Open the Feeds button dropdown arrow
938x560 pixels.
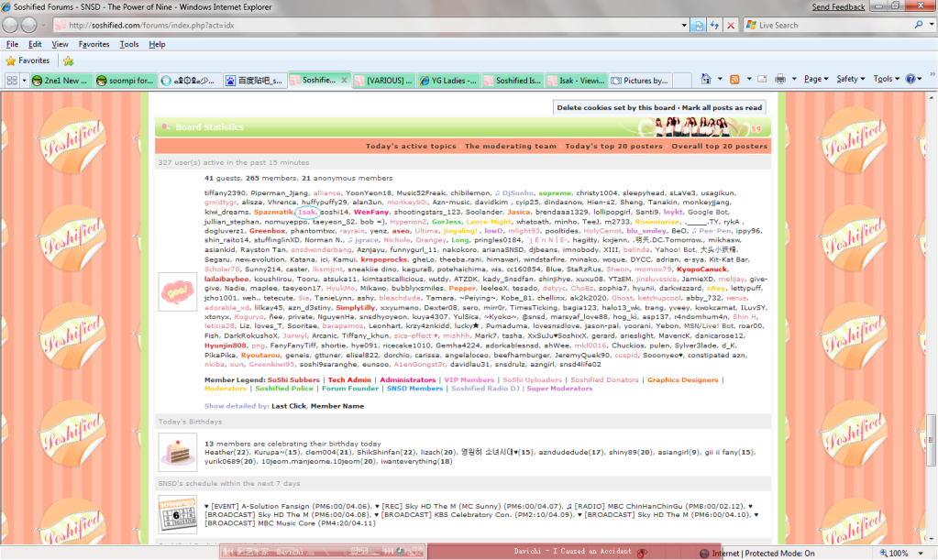click(748, 79)
